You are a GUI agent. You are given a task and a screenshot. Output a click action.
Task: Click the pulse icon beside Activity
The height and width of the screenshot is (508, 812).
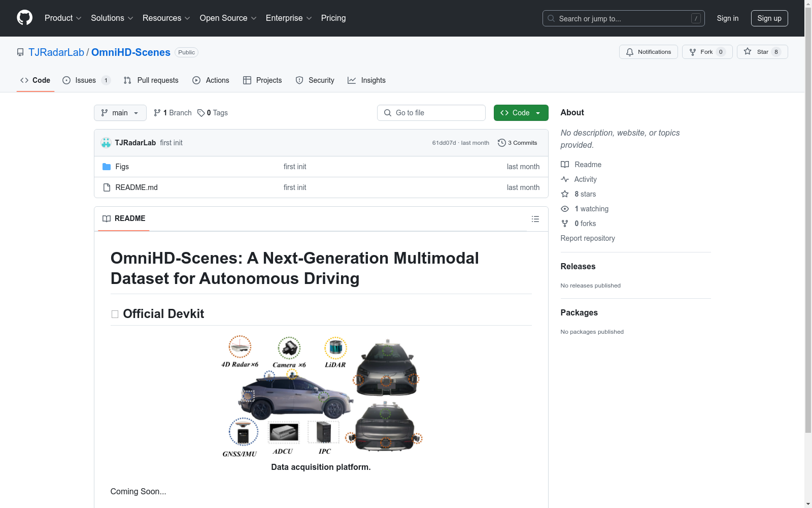(565, 179)
